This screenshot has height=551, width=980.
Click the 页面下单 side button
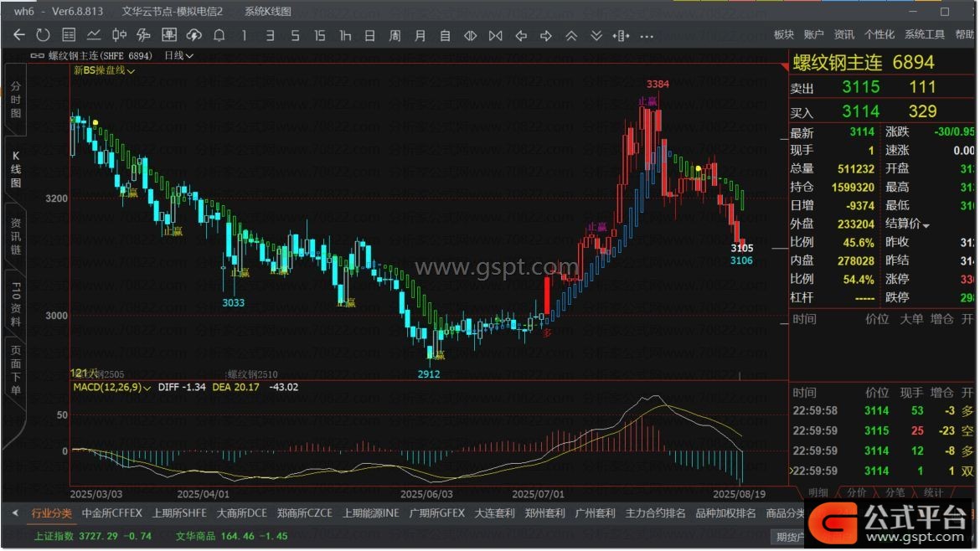coord(15,370)
